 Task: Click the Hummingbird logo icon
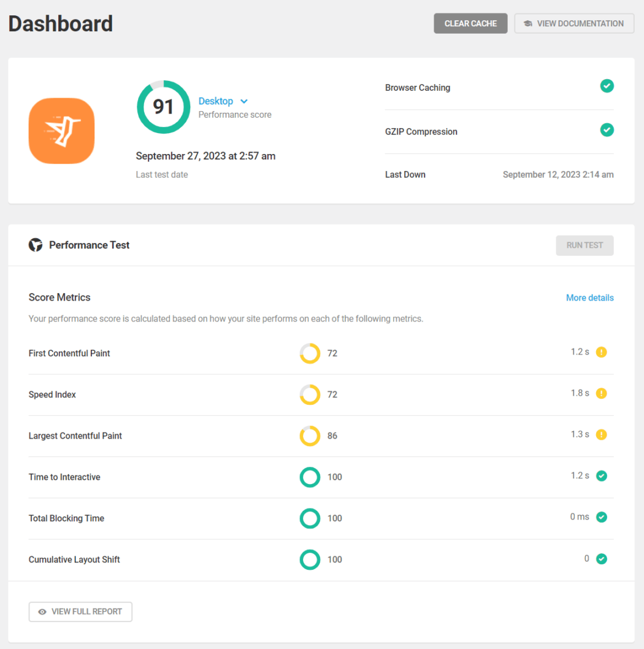point(61,131)
